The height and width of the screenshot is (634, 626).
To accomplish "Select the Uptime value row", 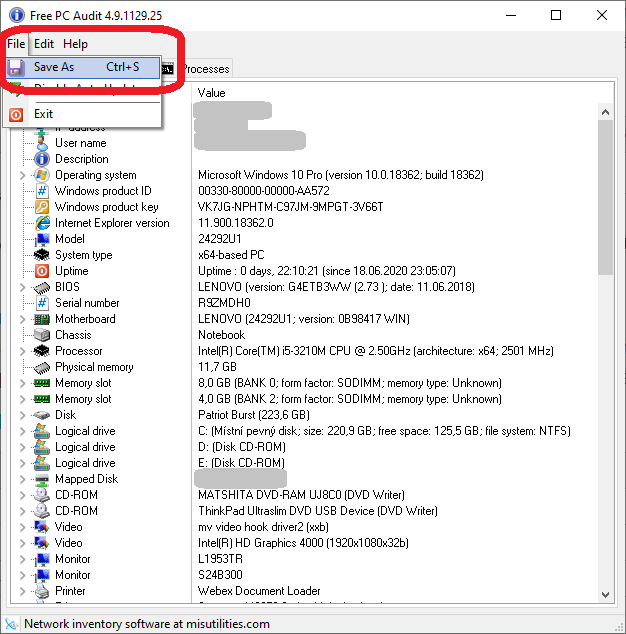I will coord(327,271).
